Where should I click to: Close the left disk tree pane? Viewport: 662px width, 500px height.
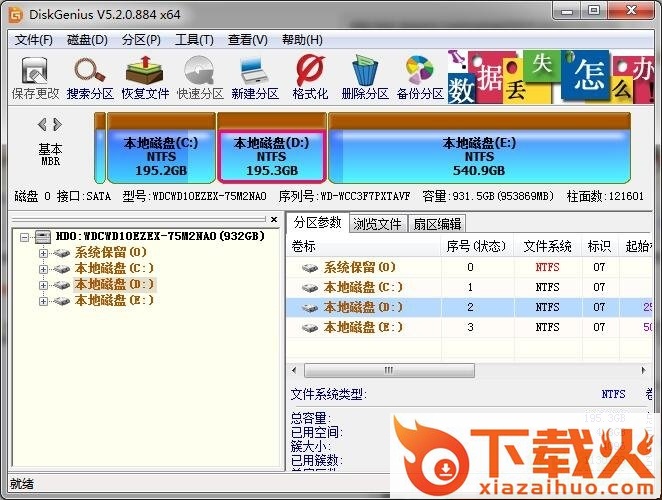click(274, 220)
